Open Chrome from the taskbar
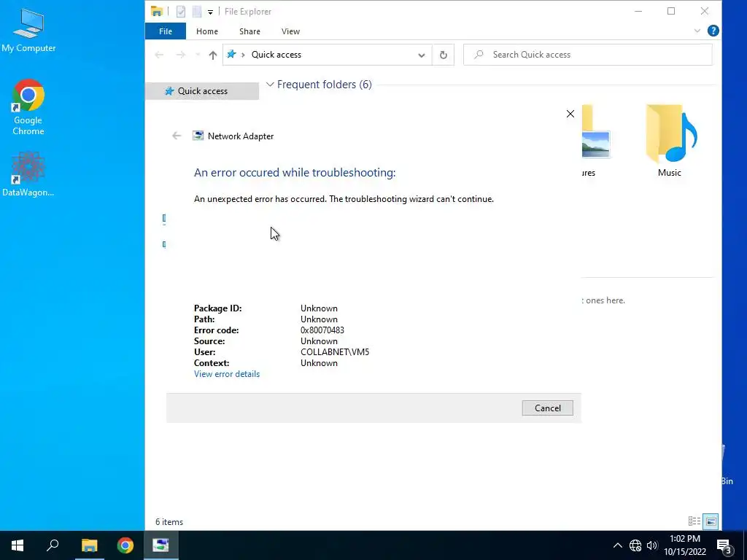Image resolution: width=747 pixels, height=560 pixels. pos(125,545)
